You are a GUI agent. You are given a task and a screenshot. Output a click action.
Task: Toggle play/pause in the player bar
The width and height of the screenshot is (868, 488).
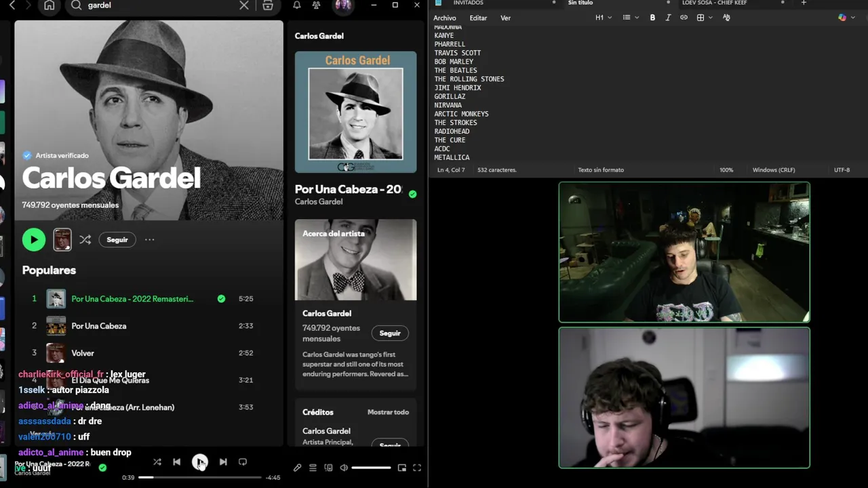pyautogui.click(x=199, y=462)
